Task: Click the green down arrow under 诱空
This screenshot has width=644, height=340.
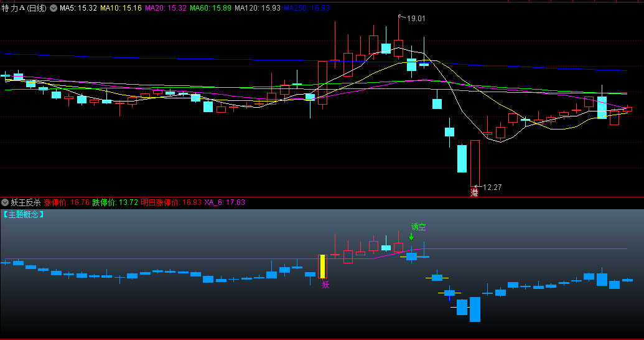Action: (411, 237)
